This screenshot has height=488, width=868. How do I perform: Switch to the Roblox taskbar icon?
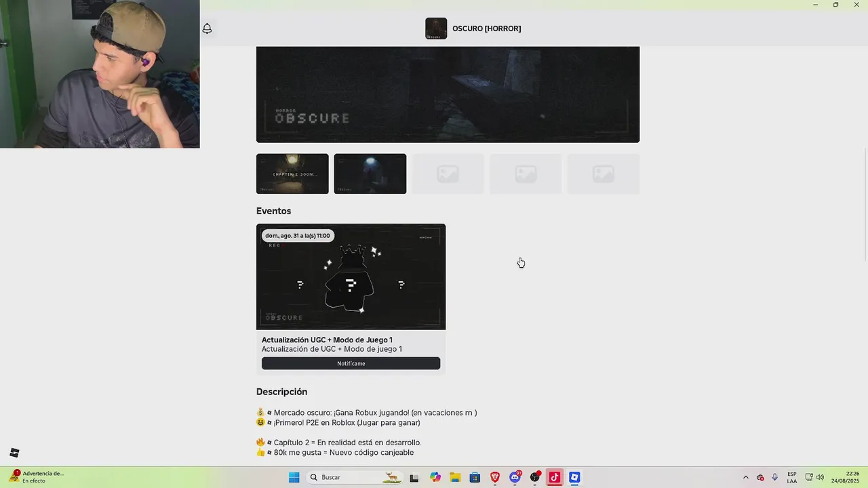pyautogui.click(x=574, y=477)
